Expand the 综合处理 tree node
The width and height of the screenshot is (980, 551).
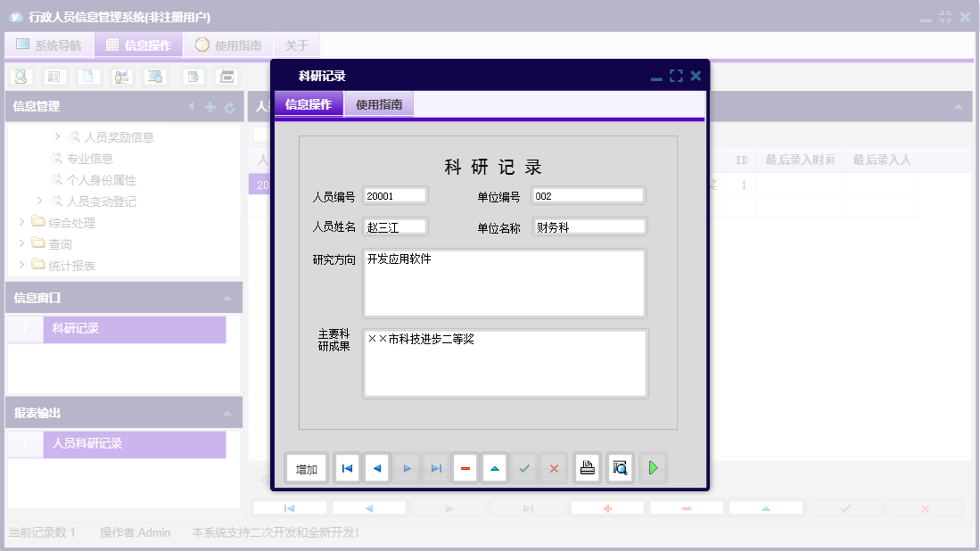click(23, 222)
